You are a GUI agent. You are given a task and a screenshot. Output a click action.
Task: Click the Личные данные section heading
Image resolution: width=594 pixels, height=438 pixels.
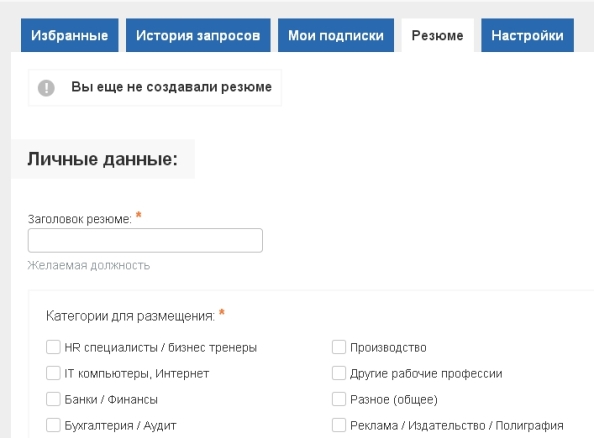click(102, 159)
